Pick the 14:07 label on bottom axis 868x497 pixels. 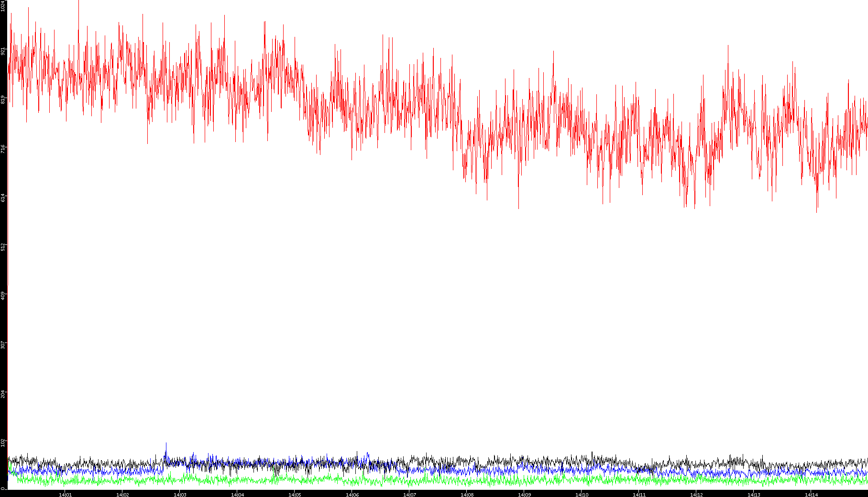point(409,494)
